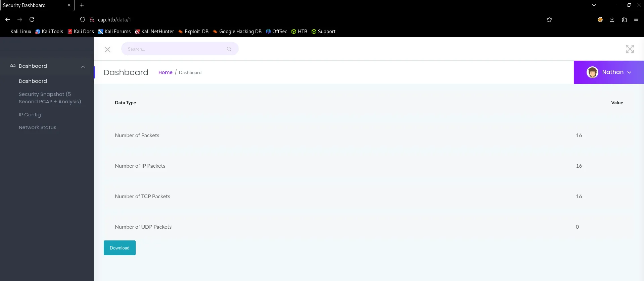This screenshot has width=644, height=281.
Task: Click the cap.htb/data/1 address bar
Action: click(114, 20)
